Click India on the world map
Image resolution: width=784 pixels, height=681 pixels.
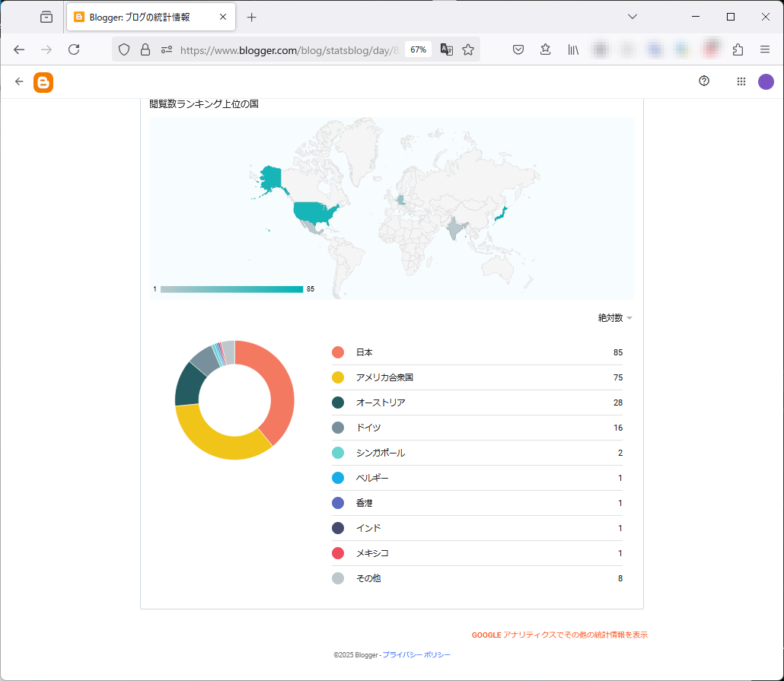coord(455,228)
